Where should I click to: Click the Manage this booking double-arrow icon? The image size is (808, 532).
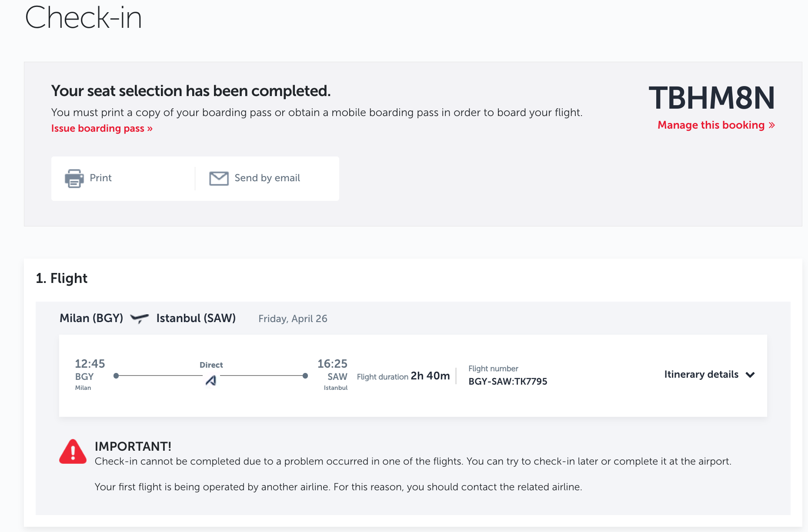(772, 125)
